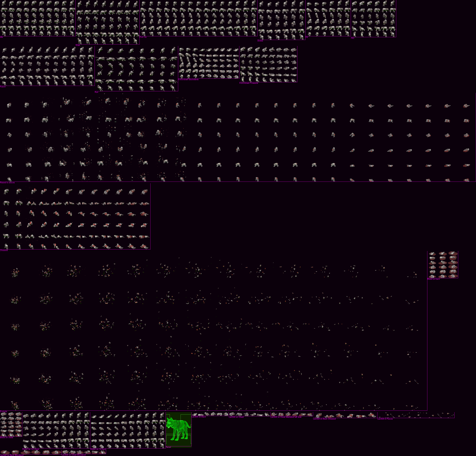This screenshot has width=476, height=456.
Task: Click the 'Hit2' animation label
Action: tap(353, 38)
